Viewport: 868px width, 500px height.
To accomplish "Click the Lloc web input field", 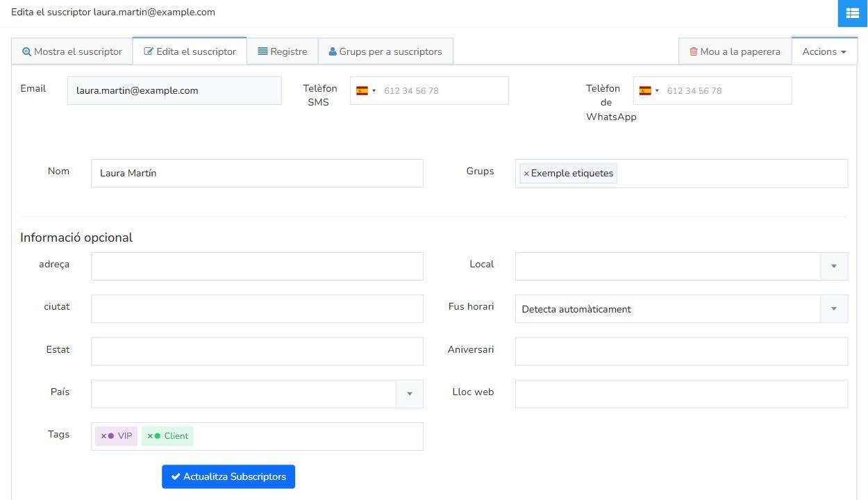I will [681, 394].
